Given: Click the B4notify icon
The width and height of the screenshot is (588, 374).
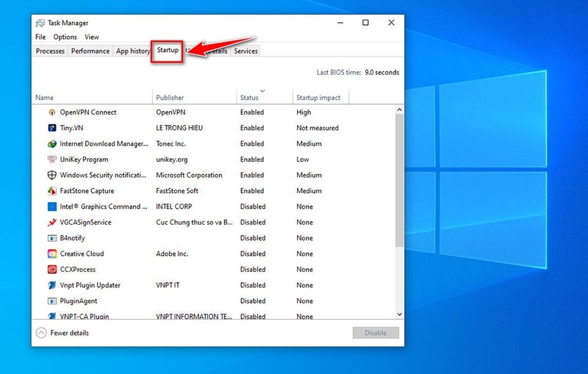Looking at the screenshot, I should 52,238.
